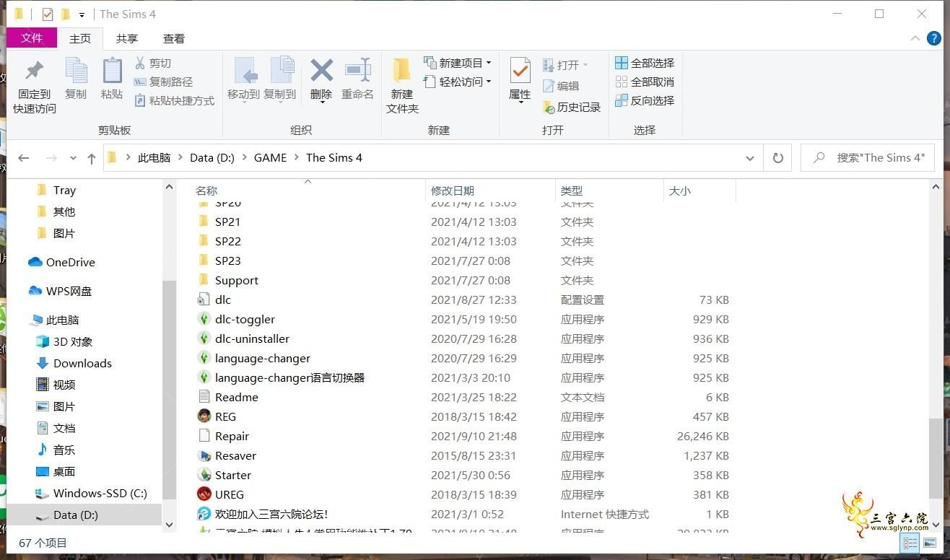The width and height of the screenshot is (950, 560).
Task: Open the Copy to (复制到) command
Action: pyautogui.click(x=279, y=79)
